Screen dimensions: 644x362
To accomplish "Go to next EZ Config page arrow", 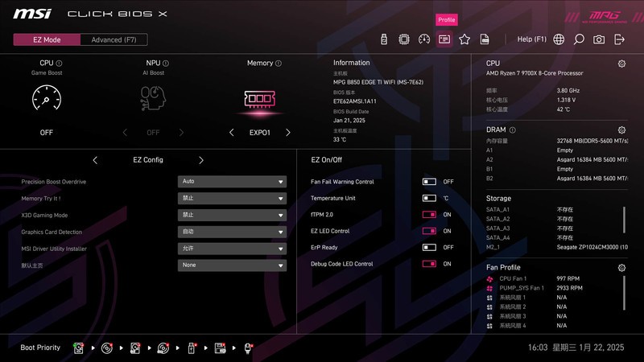I will click(x=201, y=160).
